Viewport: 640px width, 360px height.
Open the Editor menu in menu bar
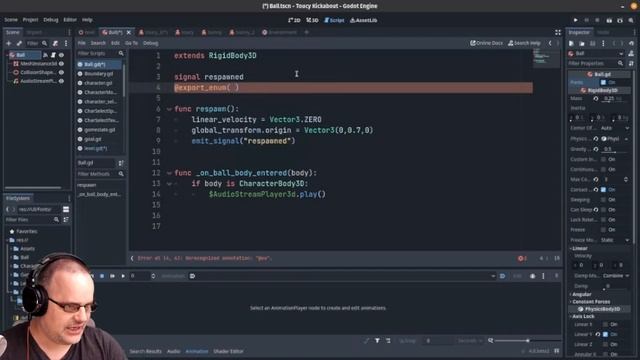70,20
